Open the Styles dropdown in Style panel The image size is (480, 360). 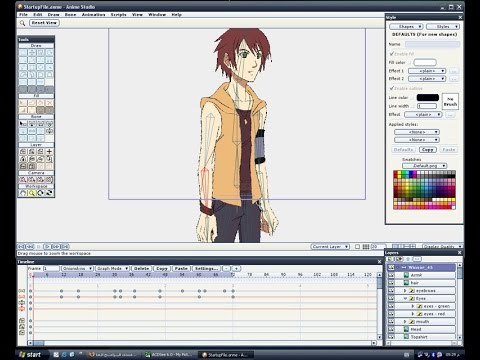click(x=443, y=26)
